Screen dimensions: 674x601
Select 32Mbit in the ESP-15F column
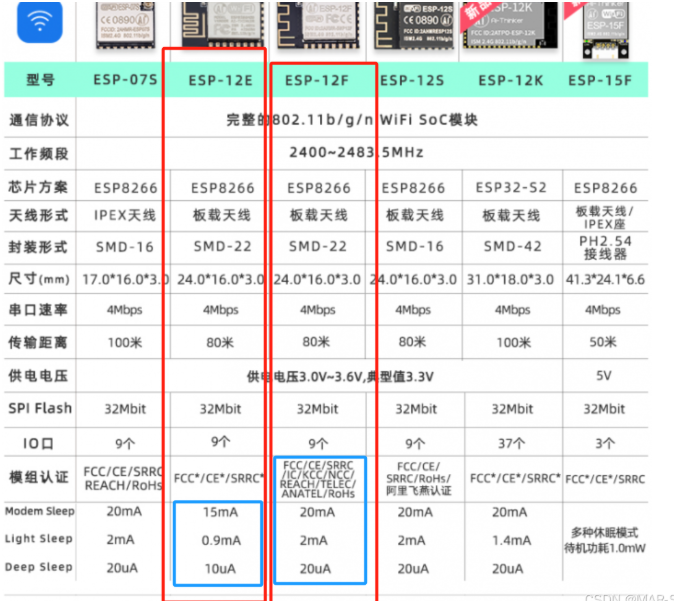click(x=604, y=409)
